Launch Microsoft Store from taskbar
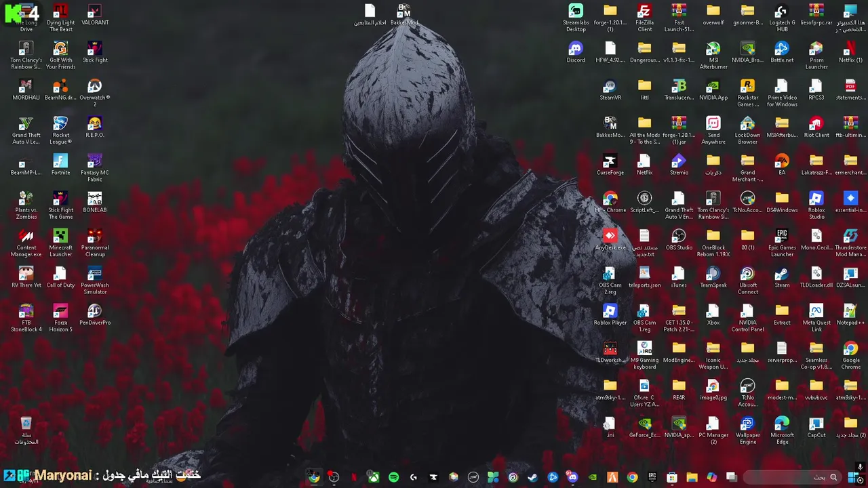 (x=671, y=477)
